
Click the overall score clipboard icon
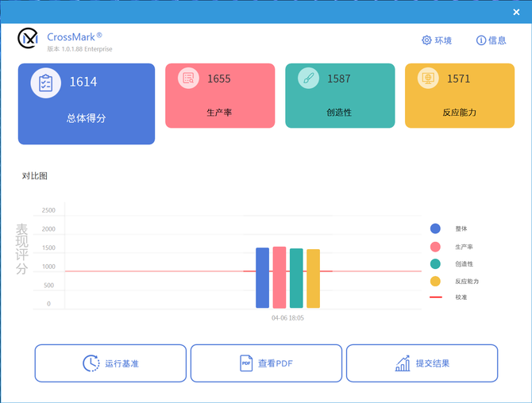pyautogui.click(x=45, y=83)
